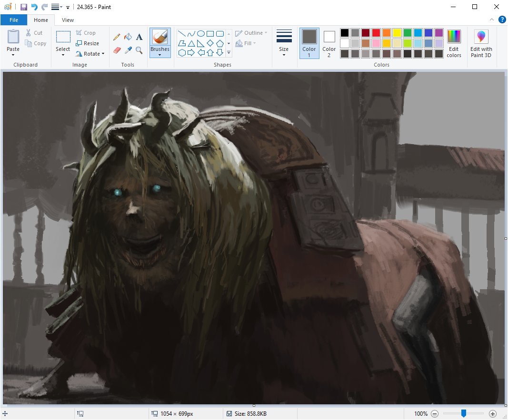The image size is (508, 420).
Task: Select the Fill with color bucket tool
Action: [x=128, y=37]
